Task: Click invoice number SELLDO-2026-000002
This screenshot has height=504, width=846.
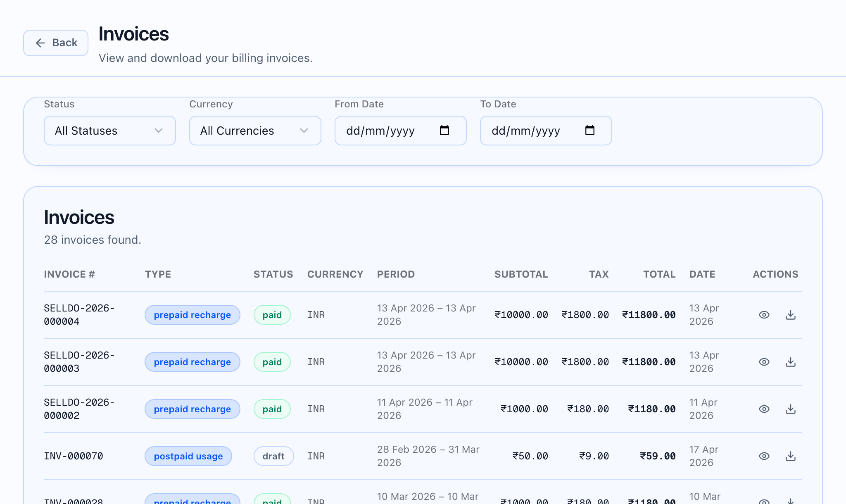Action: click(x=79, y=409)
